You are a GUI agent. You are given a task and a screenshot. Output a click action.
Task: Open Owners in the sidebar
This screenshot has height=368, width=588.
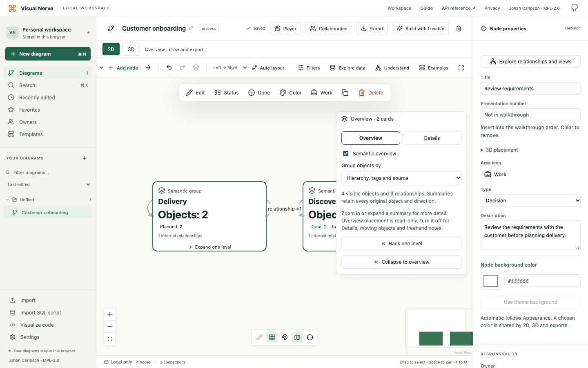pos(48,122)
